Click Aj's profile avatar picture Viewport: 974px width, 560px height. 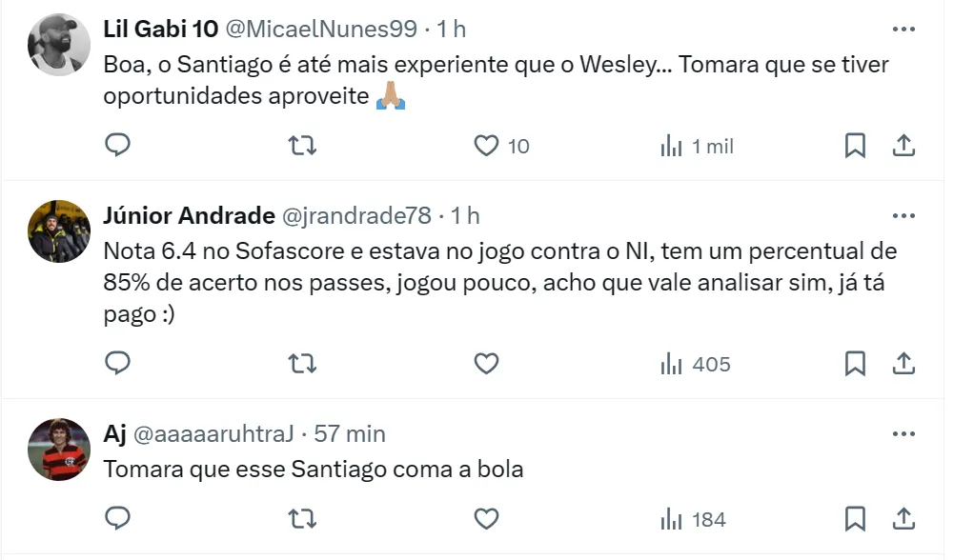(59, 449)
